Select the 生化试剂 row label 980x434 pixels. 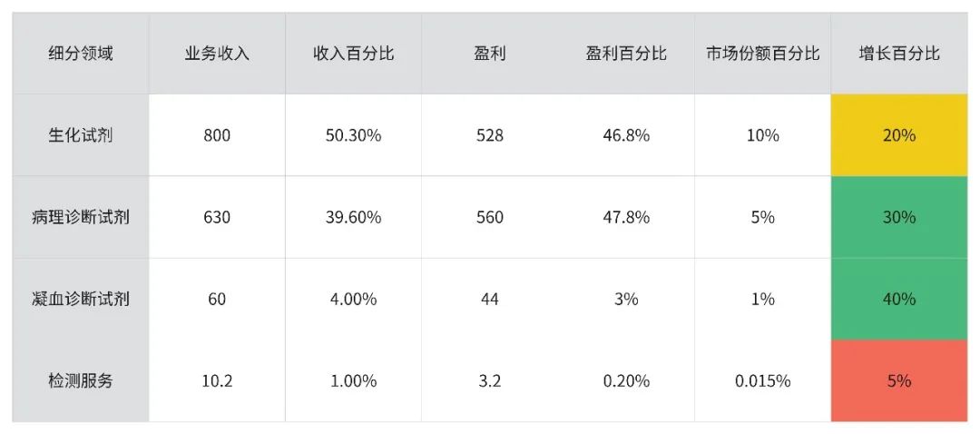pos(81,135)
